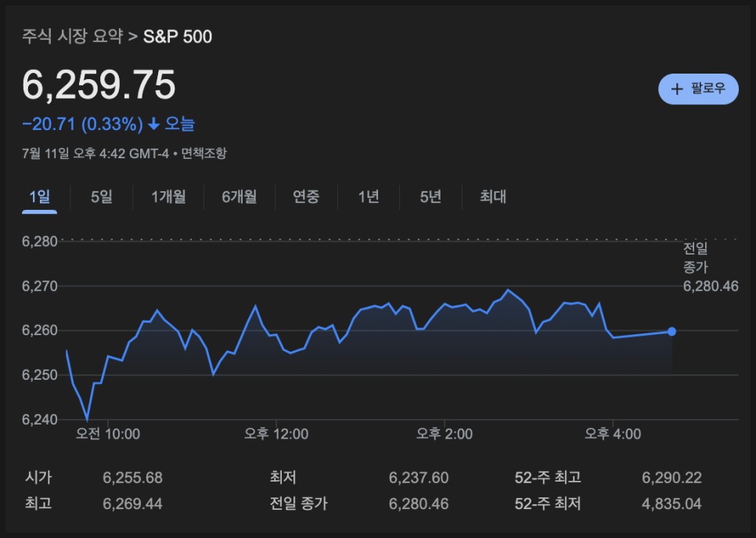Select the 1일 tab
Screen dimensions: 756x538
tap(40, 197)
